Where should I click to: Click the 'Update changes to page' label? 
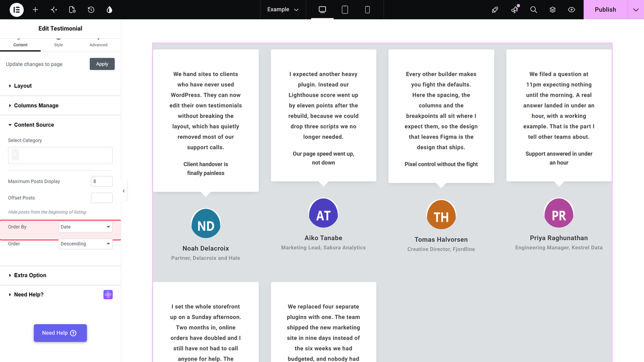pyautogui.click(x=34, y=64)
